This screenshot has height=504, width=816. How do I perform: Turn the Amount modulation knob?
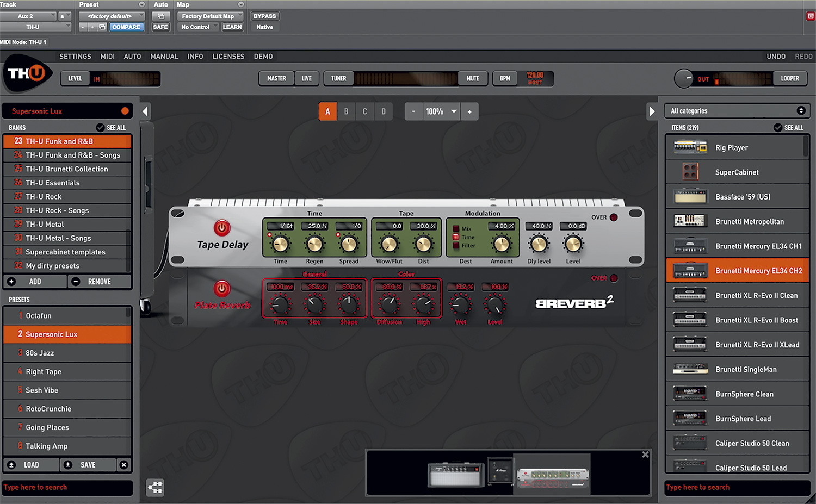point(502,243)
